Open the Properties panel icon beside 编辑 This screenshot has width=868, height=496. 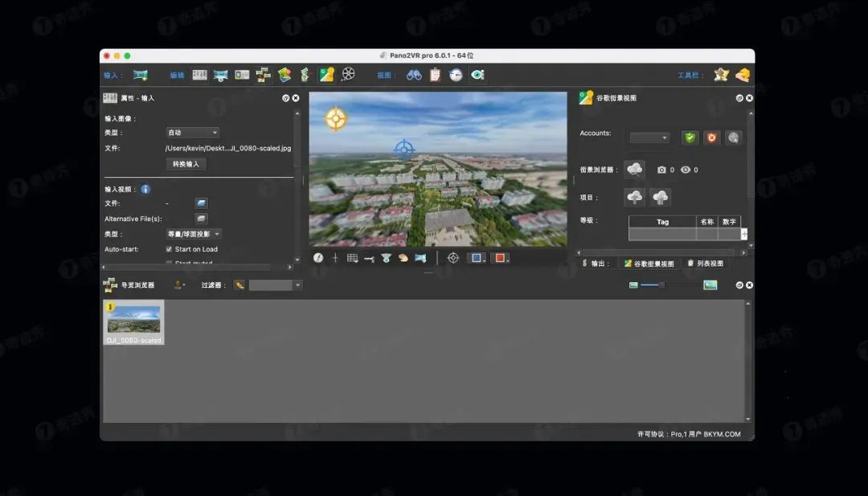coord(200,75)
